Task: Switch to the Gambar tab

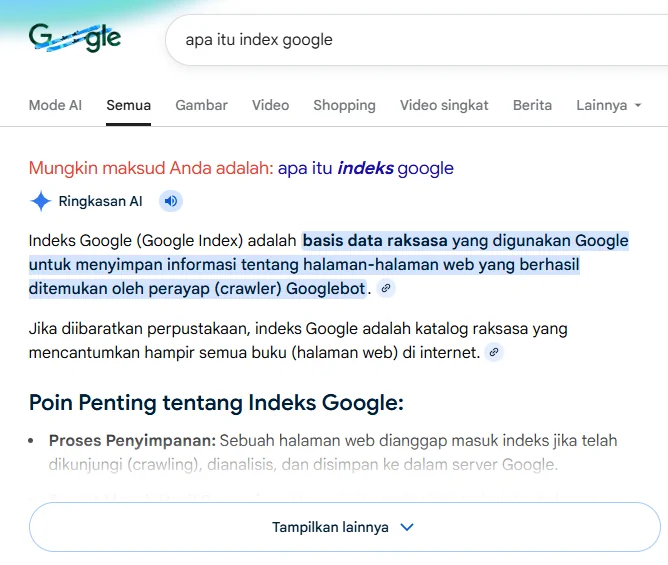Action: [x=202, y=105]
